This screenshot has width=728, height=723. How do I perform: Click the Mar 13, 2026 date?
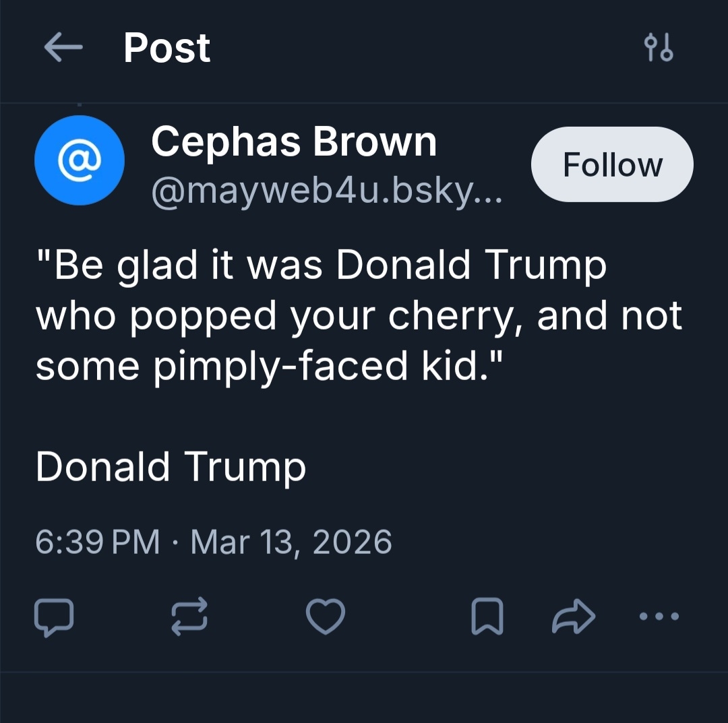[x=291, y=542]
